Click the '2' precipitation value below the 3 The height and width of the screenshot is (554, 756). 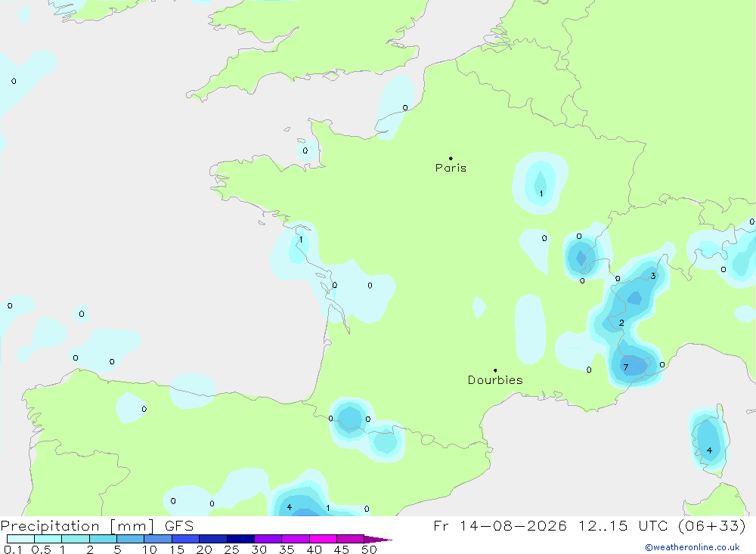(x=621, y=323)
